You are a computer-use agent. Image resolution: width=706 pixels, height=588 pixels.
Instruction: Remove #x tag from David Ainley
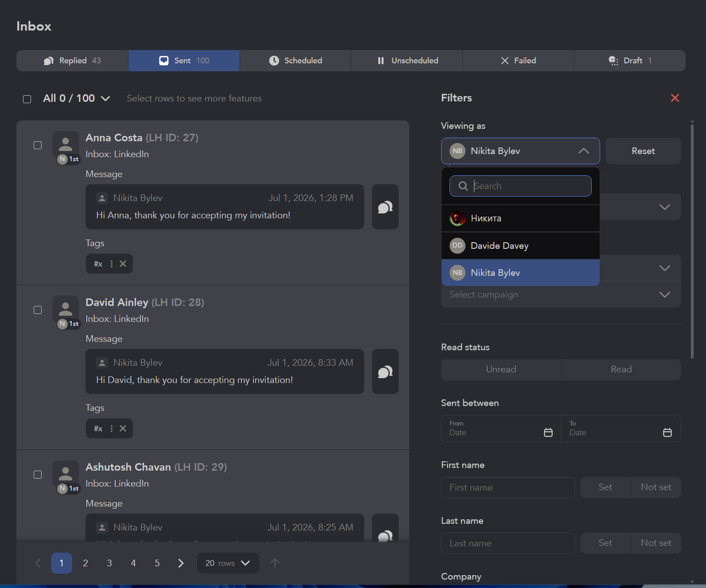coord(123,429)
